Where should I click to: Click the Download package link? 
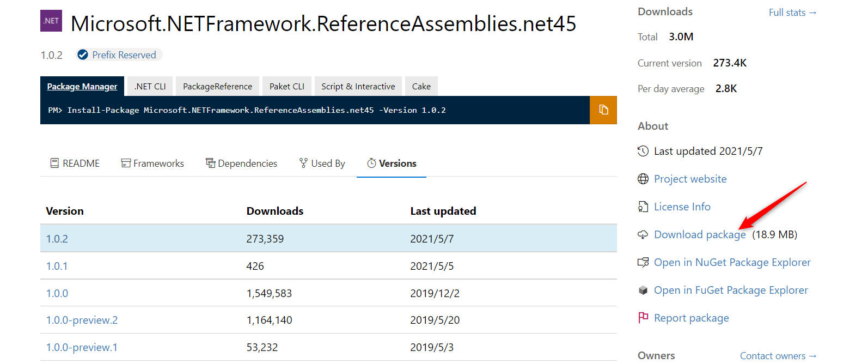(700, 234)
